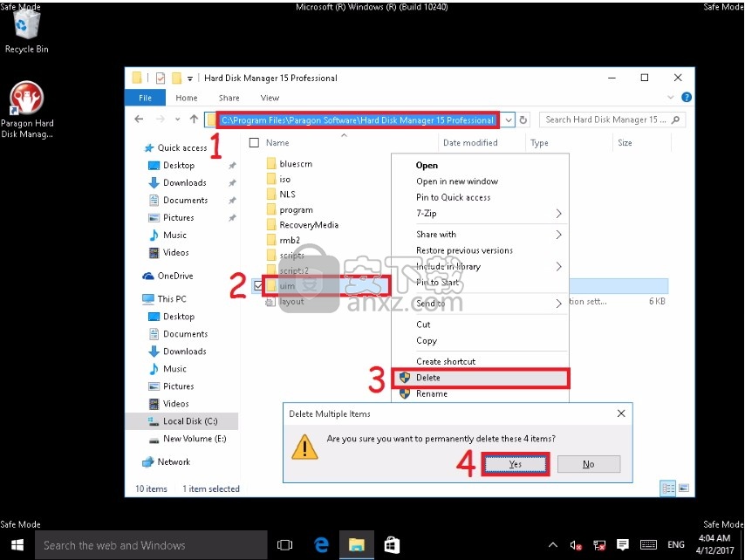Open the File ribbon tab
The image size is (745, 560).
[145, 98]
